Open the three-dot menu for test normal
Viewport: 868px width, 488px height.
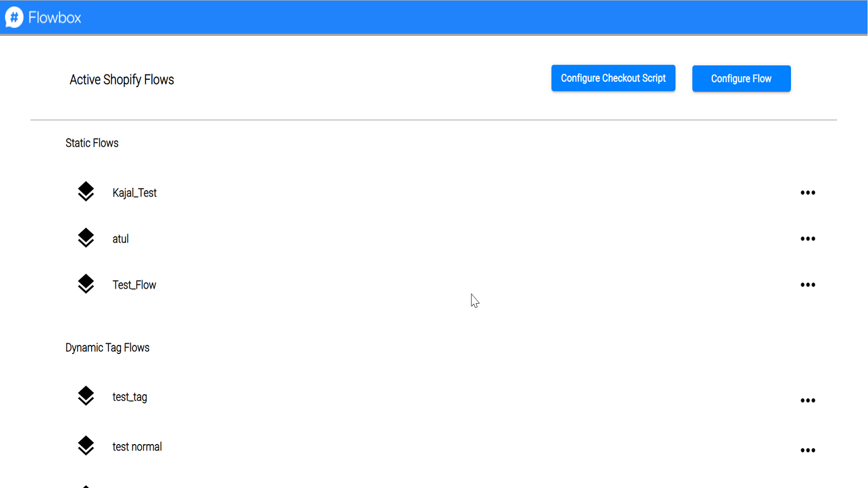click(808, 451)
